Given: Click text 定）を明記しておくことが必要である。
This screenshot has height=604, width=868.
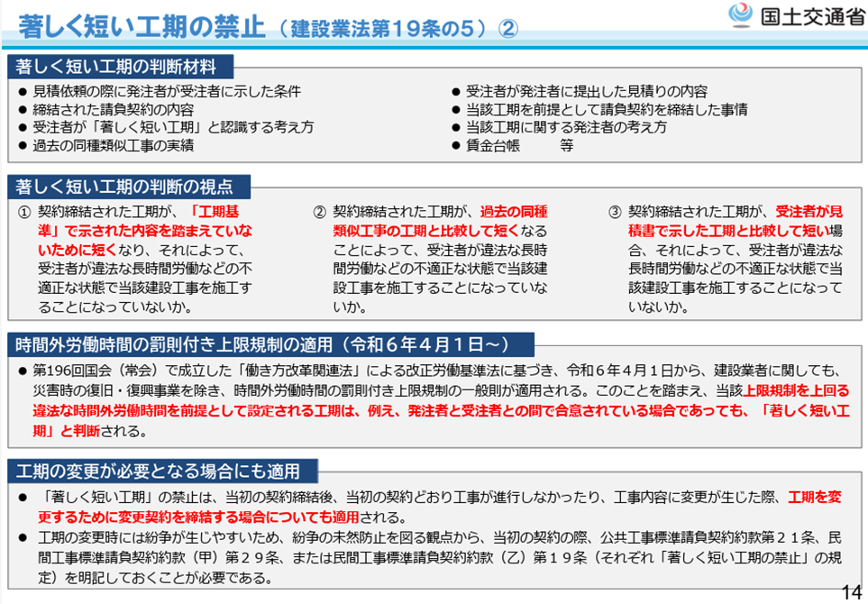Looking at the screenshot, I should click(x=156, y=579).
